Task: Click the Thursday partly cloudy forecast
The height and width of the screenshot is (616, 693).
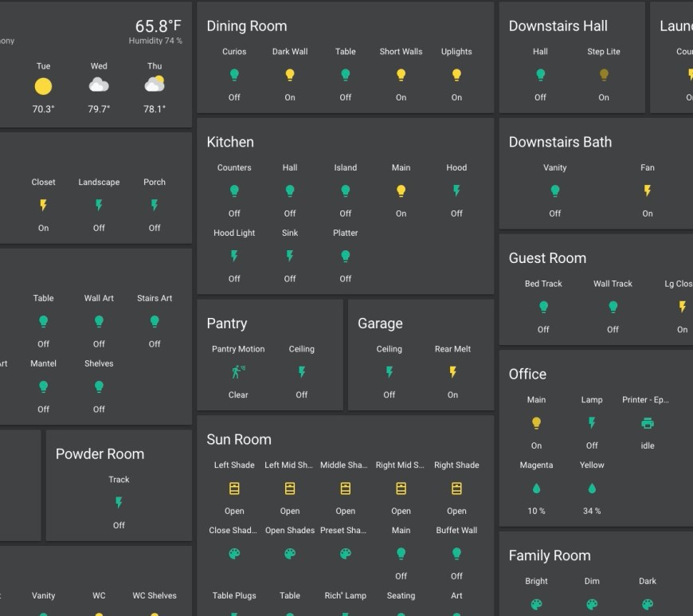Action: (155, 84)
